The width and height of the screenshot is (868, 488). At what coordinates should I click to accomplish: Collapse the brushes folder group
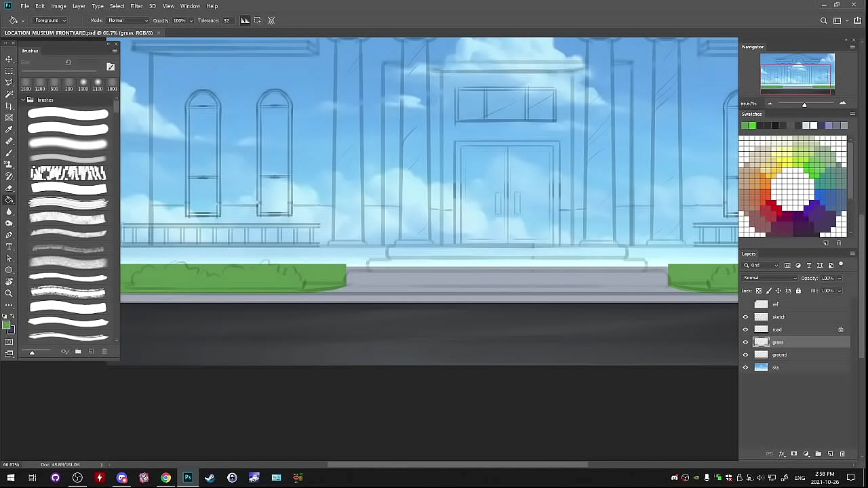point(23,100)
